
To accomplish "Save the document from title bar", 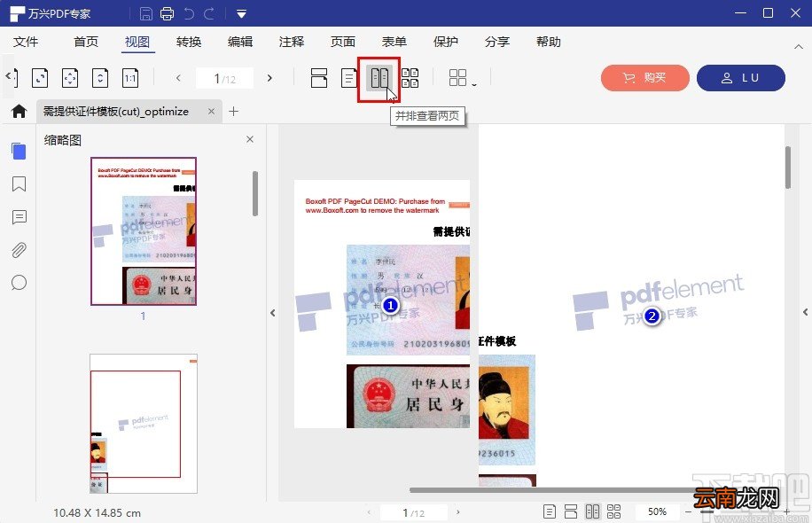I will pos(146,13).
